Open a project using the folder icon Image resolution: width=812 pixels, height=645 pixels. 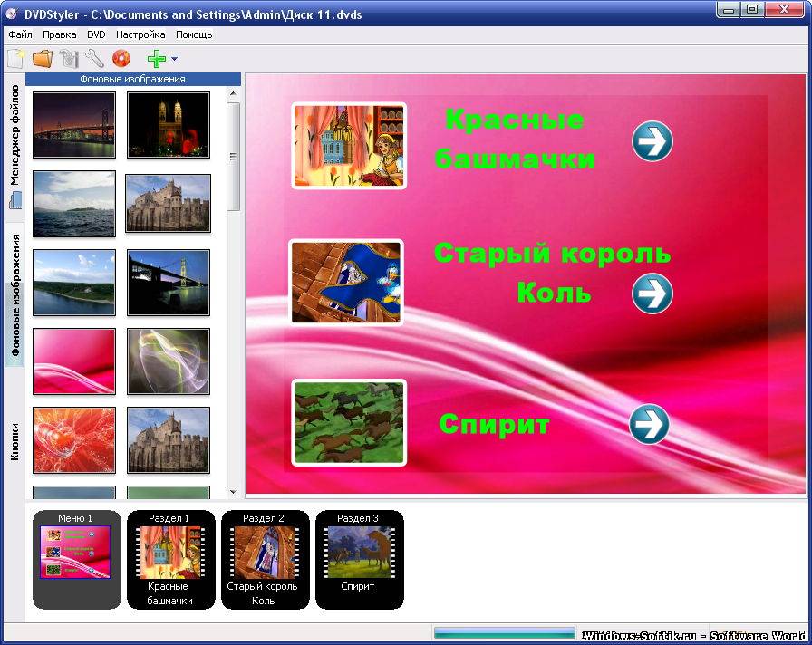[x=43, y=59]
